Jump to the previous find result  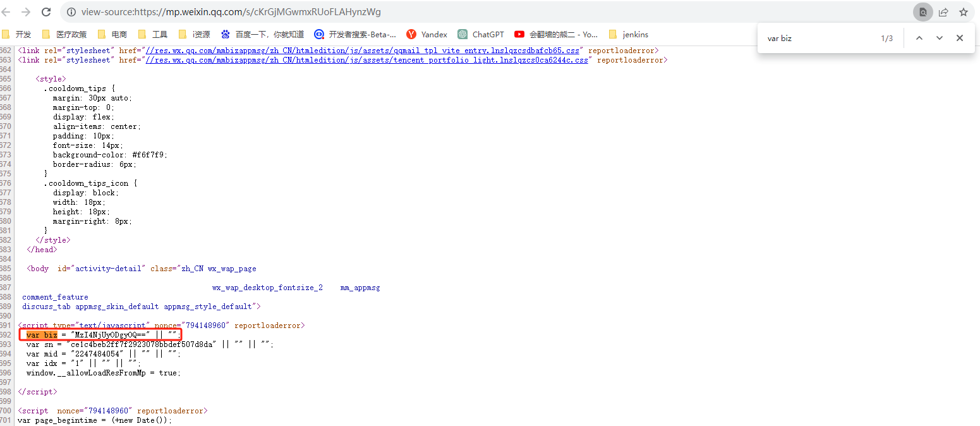pyautogui.click(x=919, y=38)
